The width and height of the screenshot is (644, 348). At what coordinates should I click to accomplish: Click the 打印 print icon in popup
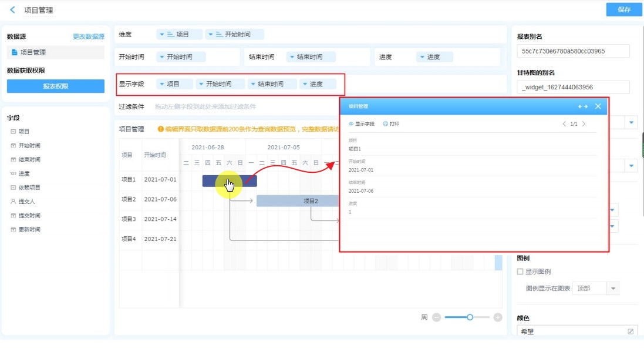coord(386,124)
